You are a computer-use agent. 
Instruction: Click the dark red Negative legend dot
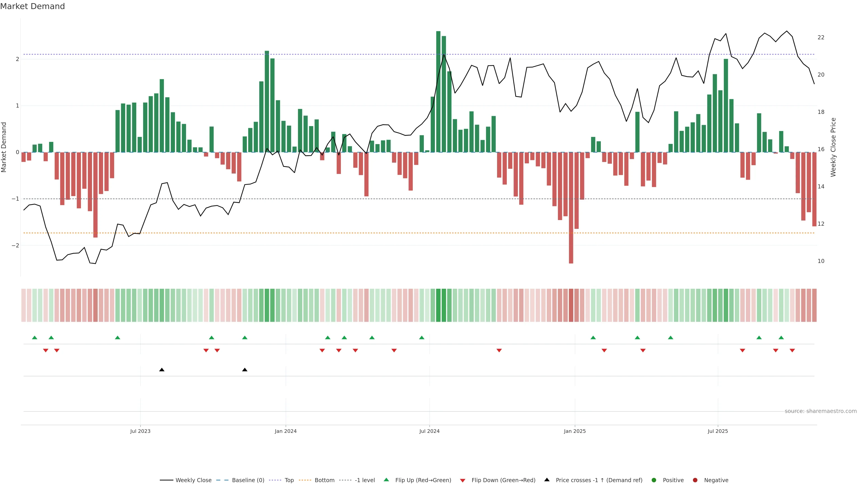point(695,480)
